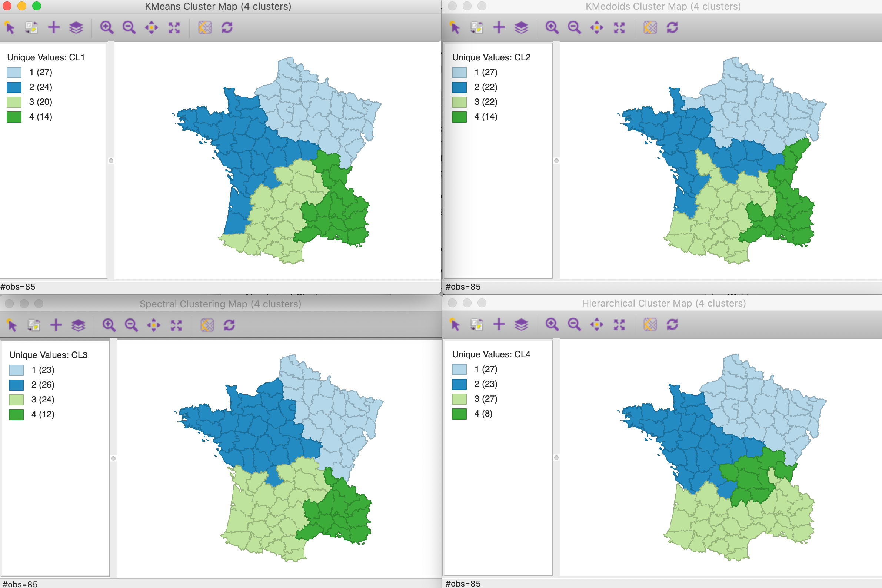
Task: Click refresh icon in KMeans toolbar
Action: point(227,27)
